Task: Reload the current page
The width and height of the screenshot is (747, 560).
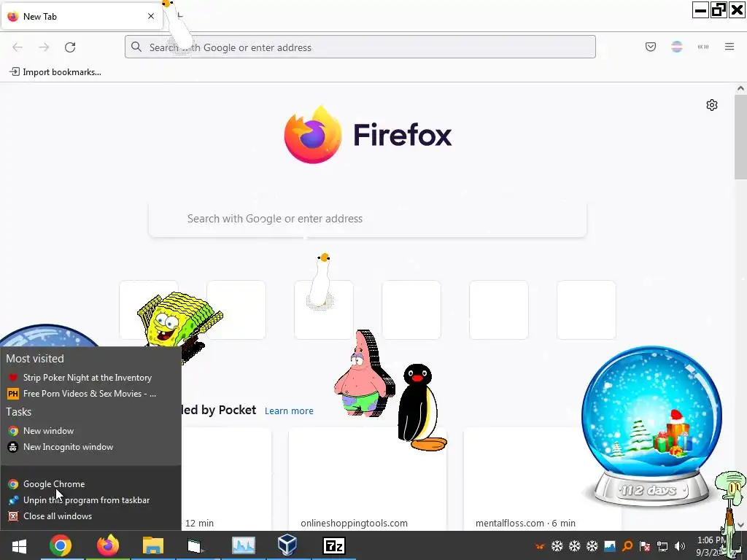Action: [70, 47]
